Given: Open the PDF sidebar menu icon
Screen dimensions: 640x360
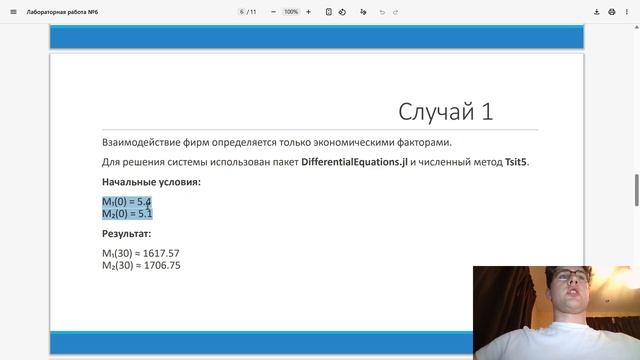Looking at the screenshot, I should [13, 12].
